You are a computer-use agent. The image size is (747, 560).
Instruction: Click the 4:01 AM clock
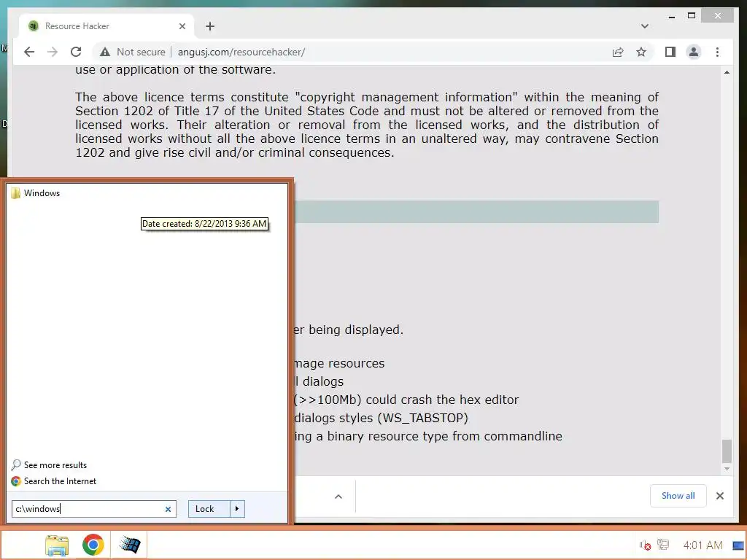tap(703, 545)
